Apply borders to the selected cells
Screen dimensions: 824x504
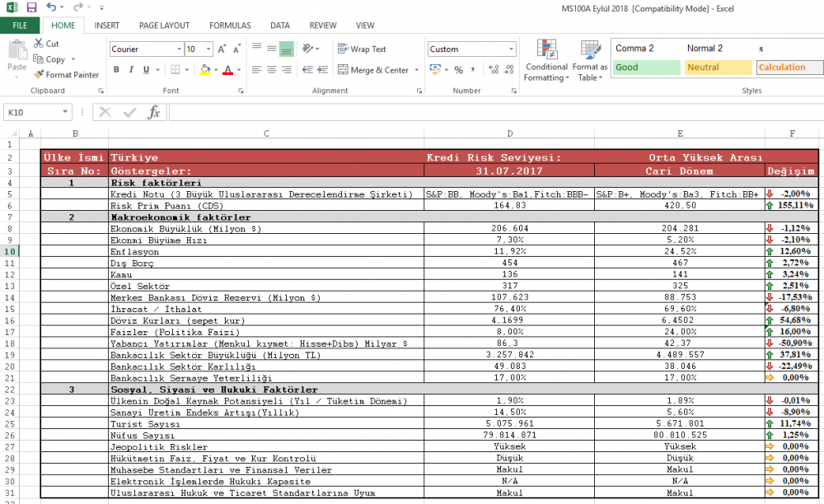pyautogui.click(x=176, y=70)
